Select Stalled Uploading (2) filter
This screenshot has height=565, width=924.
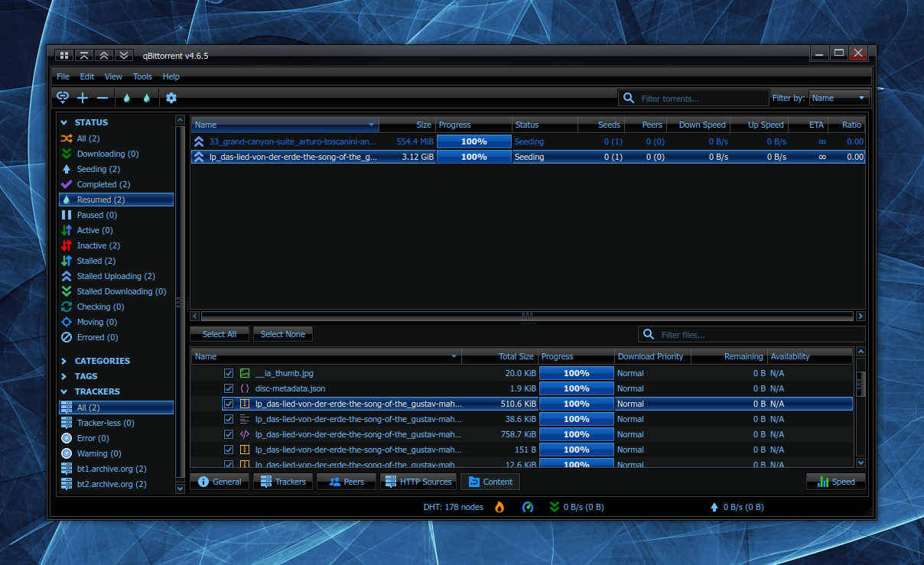[116, 276]
